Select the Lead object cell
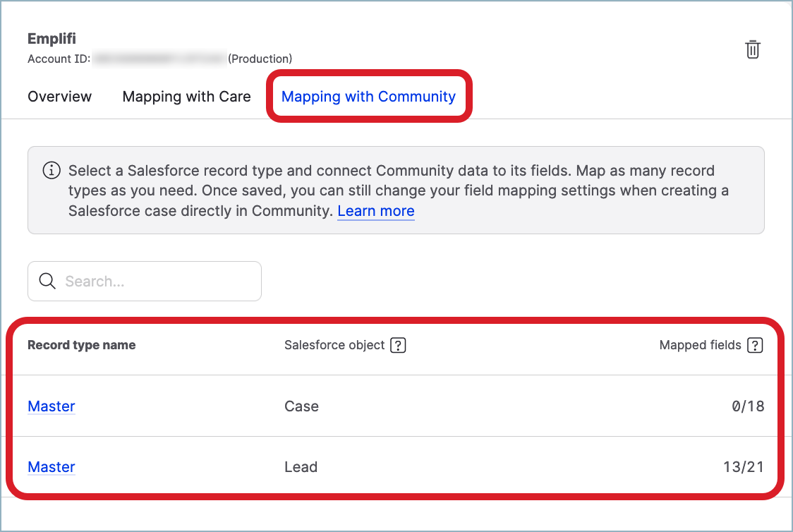 click(x=301, y=467)
